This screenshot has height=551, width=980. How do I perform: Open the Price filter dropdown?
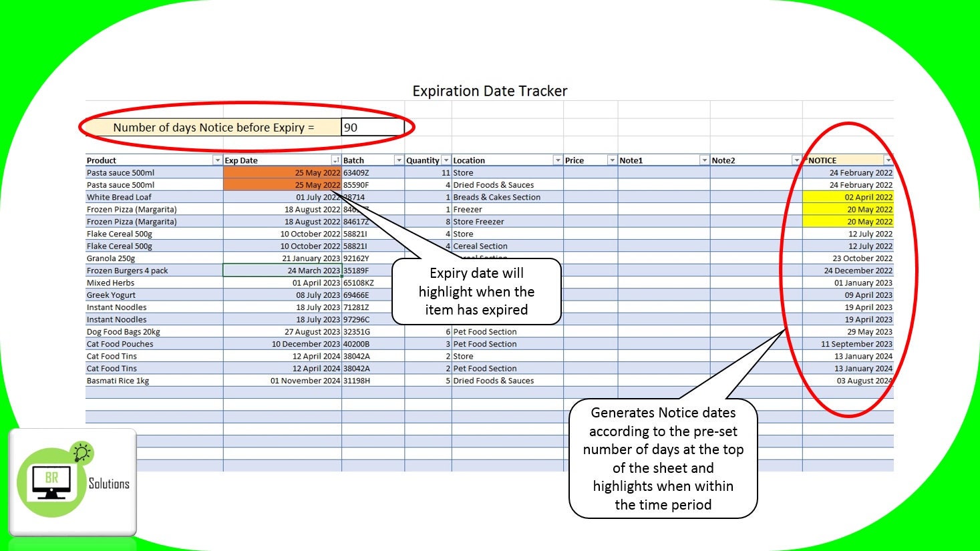(x=613, y=160)
